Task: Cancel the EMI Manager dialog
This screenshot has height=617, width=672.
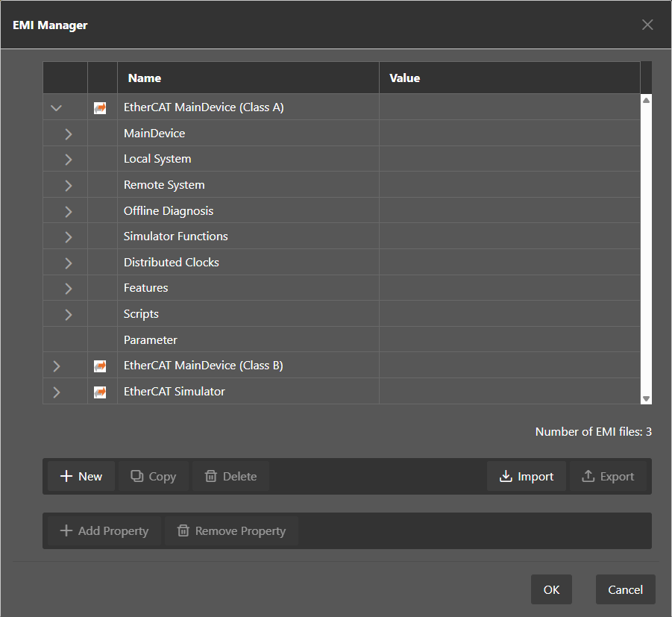Action: [x=625, y=589]
